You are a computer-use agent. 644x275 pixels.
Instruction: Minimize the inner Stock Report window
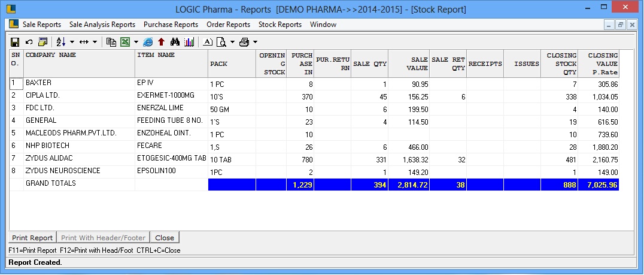coord(609,25)
